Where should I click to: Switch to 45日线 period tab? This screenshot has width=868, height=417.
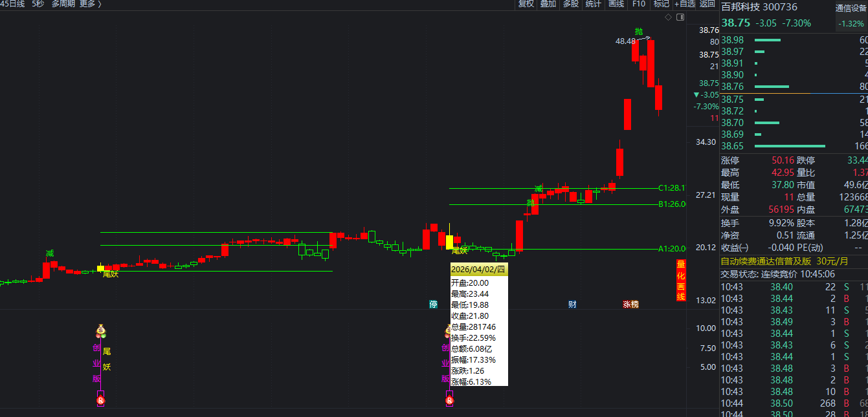pos(12,4)
